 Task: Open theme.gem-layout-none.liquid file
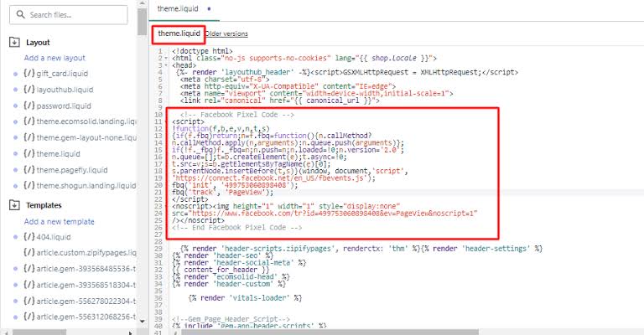pos(86,138)
